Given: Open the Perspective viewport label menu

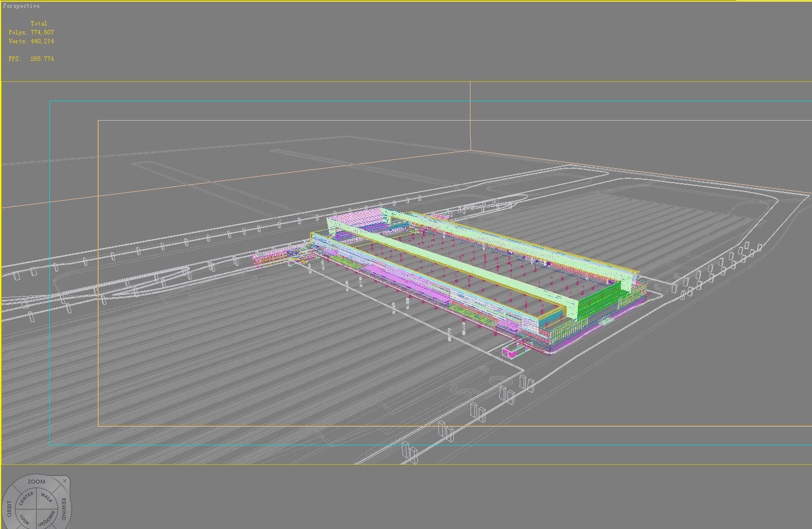Looking at the screenshot, I should 21,6.
